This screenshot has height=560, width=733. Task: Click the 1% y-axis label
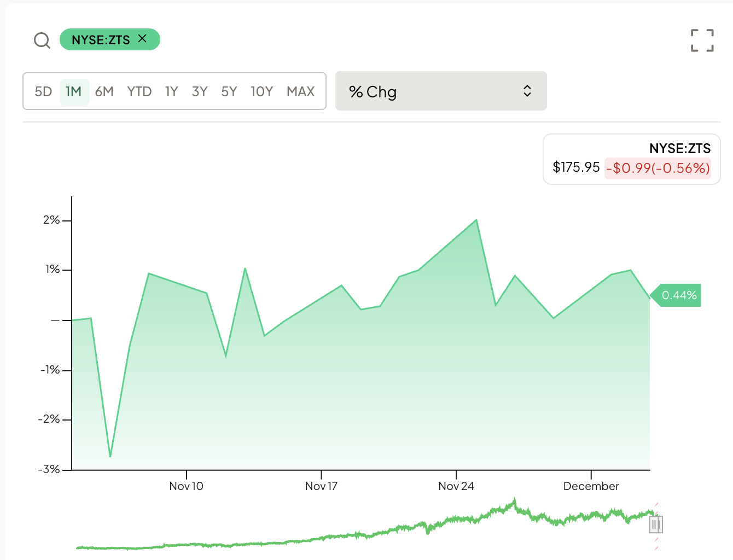point(53,269)
